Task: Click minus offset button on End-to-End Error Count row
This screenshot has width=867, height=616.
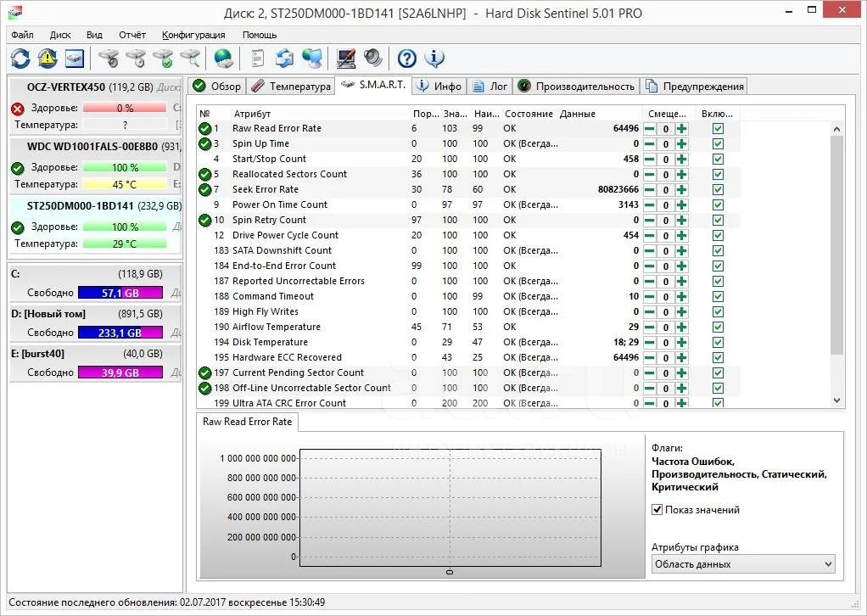Action: click(650, 266)
